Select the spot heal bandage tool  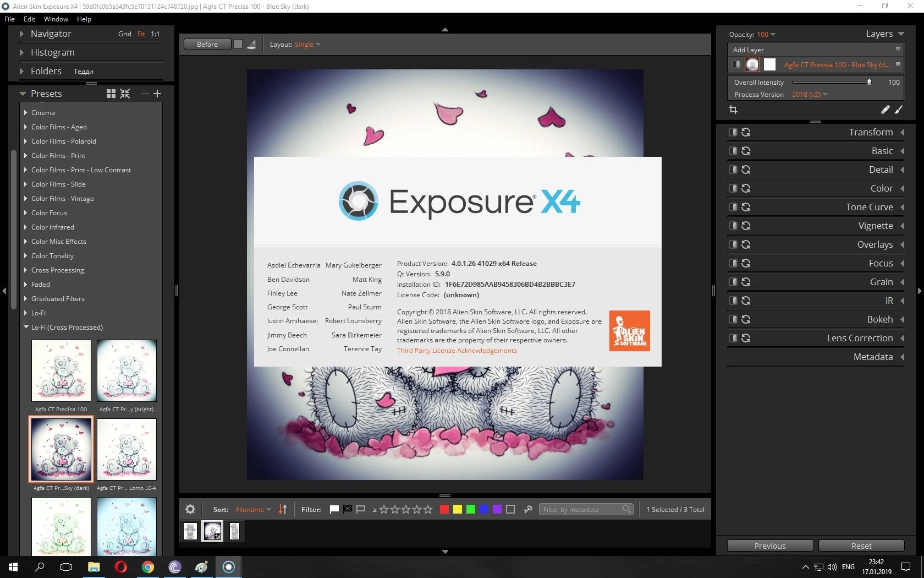pos(885,110)
